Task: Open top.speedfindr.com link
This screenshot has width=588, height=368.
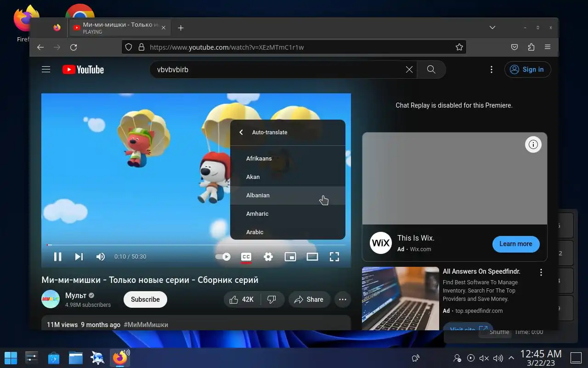Action: coord(479,311)
